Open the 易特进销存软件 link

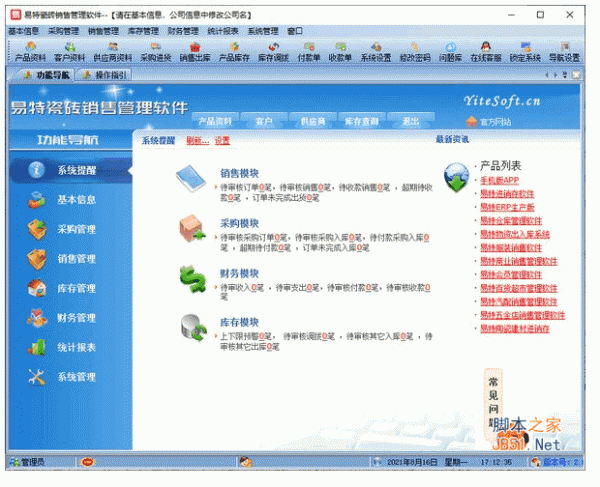point(507,194)
